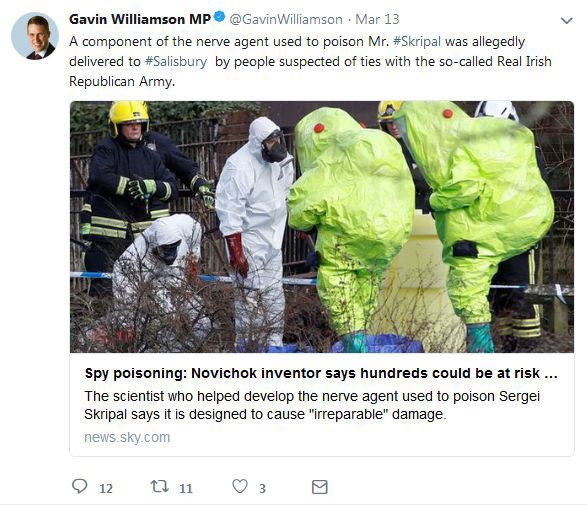Screen dimensions: 587x505
Task: Click the blue verified badge
Action: [x=219, y=17]
